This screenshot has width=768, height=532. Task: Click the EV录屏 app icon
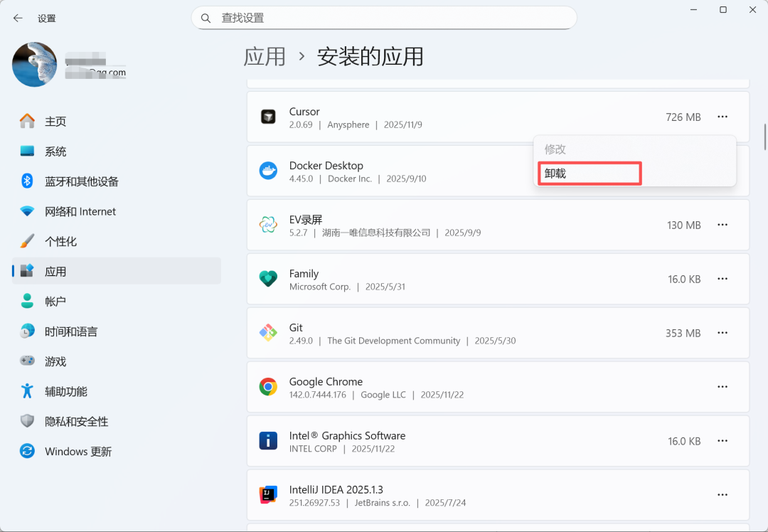pos(268,225)
